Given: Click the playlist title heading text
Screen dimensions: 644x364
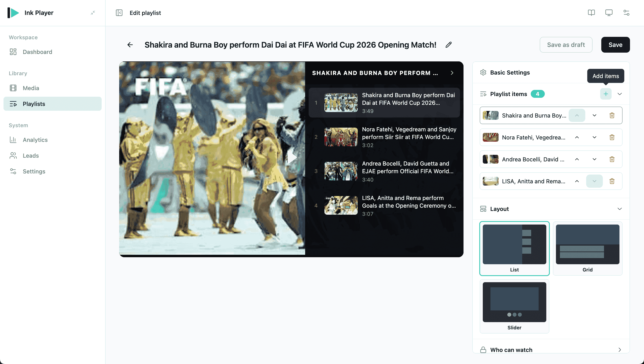Looking at the screenshot, I should point(290,45).
